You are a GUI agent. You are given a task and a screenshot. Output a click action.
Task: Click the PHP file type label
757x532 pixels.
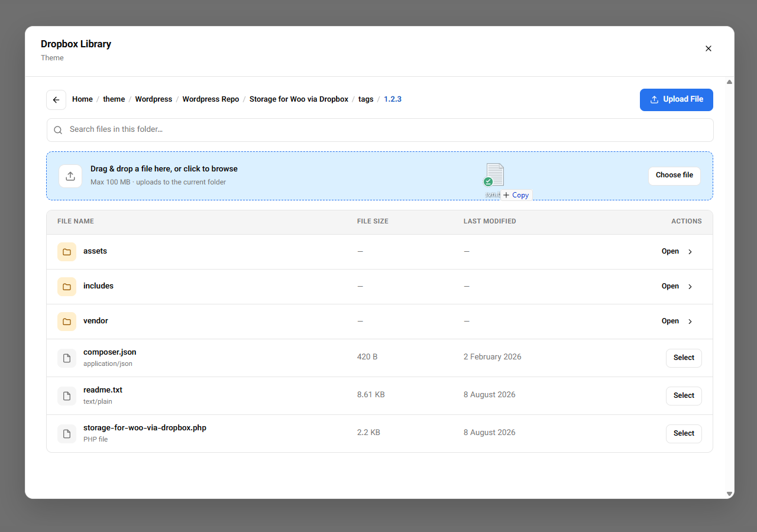click(96, 440)
